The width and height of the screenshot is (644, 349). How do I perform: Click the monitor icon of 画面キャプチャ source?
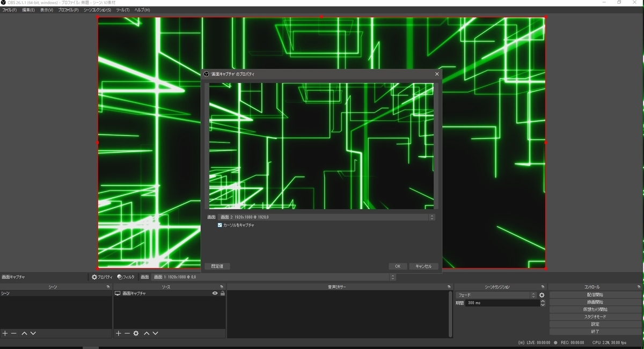118,294
